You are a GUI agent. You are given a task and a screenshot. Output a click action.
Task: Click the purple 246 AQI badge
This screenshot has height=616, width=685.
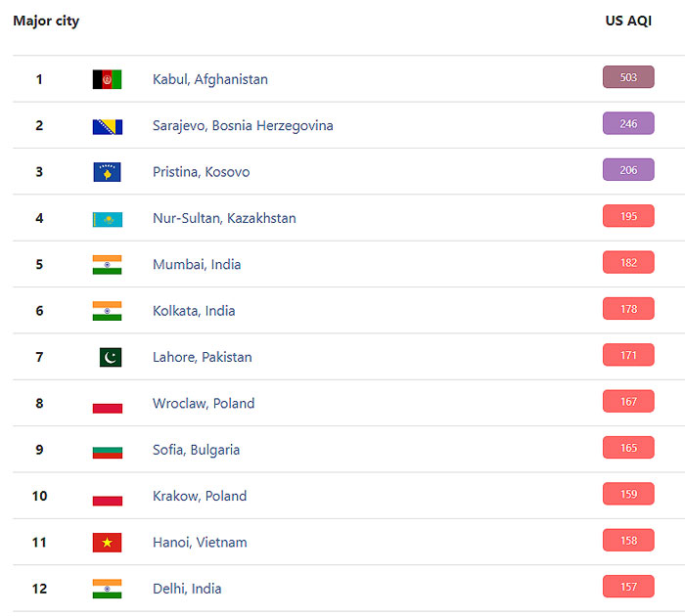click(628, 123)
